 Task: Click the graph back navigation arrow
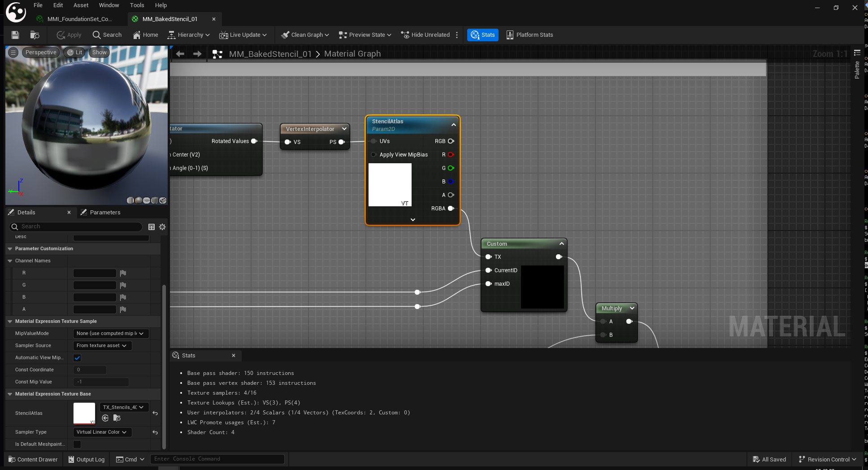click(x=180, y=54)
